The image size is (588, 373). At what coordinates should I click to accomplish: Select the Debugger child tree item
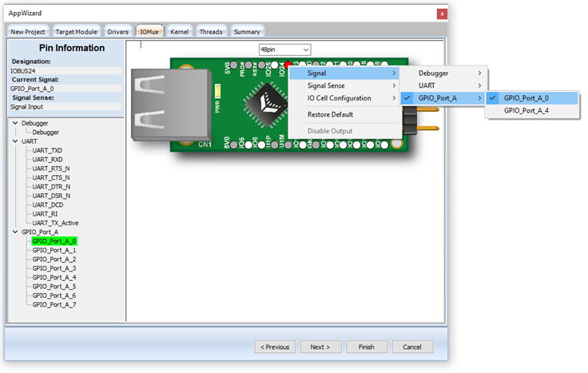point(46,133)
